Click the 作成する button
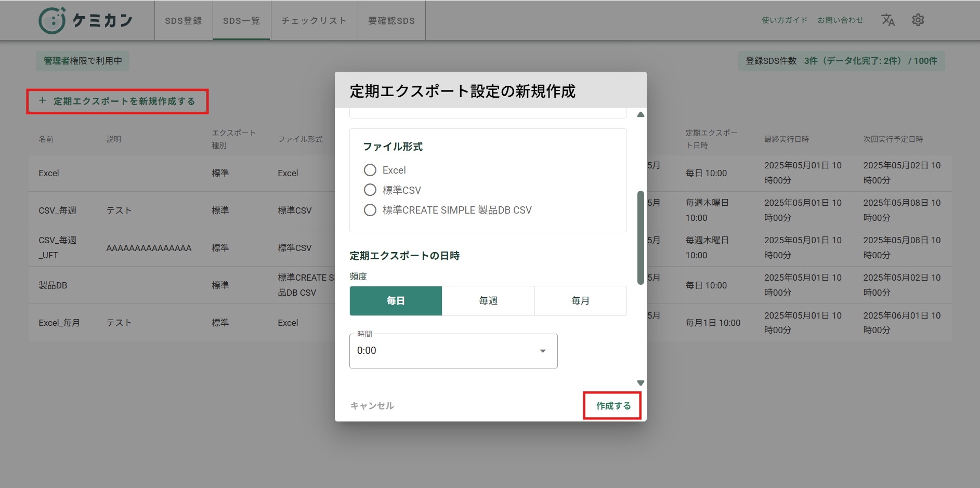 tap(613, 406)
